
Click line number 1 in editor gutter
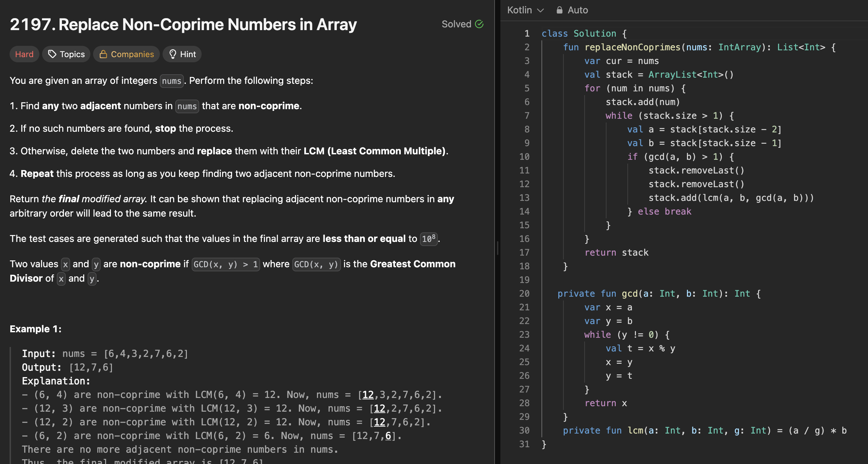click(x=527, y=34)
